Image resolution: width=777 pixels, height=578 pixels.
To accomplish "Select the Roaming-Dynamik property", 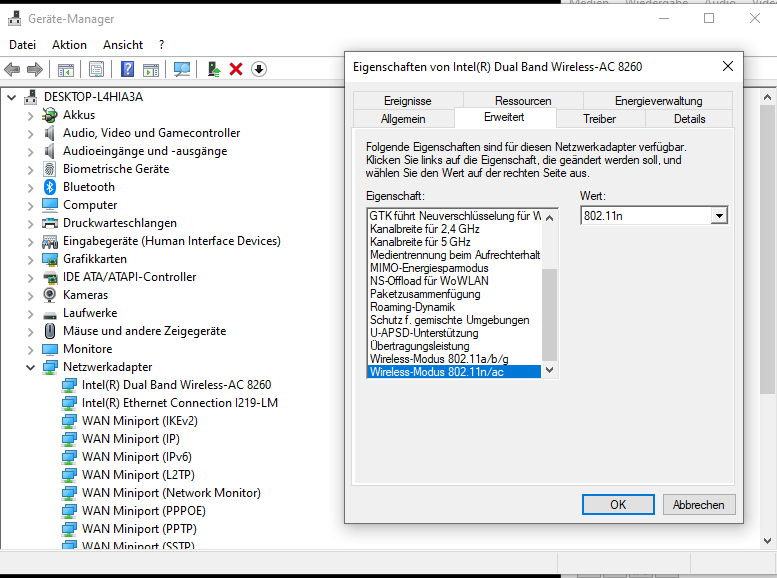I will pyautogui.click(x=412, y=307).
